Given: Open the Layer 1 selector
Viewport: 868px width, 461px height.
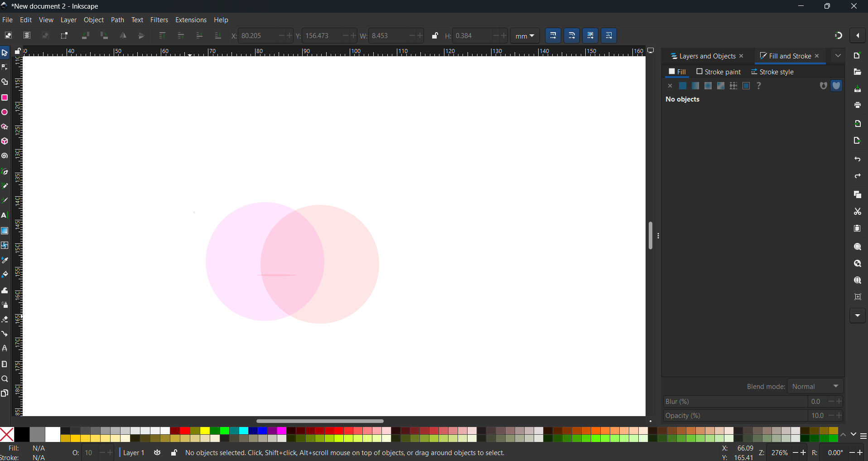Looking at the screenshot, I should pos(134,452).
